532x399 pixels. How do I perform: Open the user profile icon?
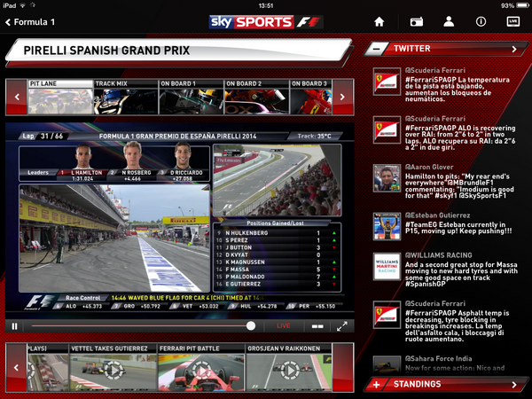(449, 21)
